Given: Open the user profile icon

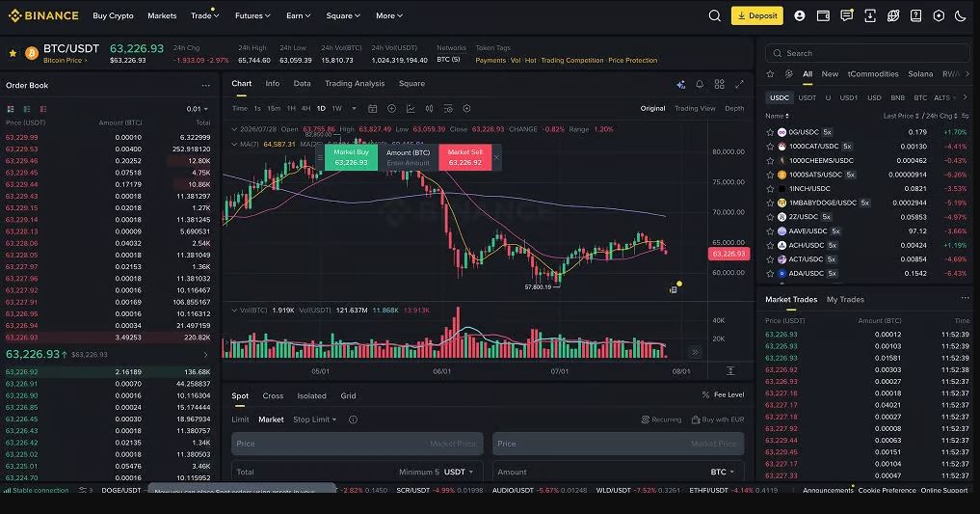Looking at the screenshot, I should click(x=800, y=15).
